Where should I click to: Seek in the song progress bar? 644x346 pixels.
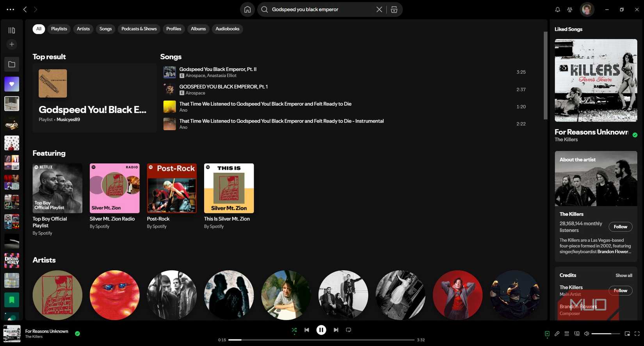(x=321, y=340)
